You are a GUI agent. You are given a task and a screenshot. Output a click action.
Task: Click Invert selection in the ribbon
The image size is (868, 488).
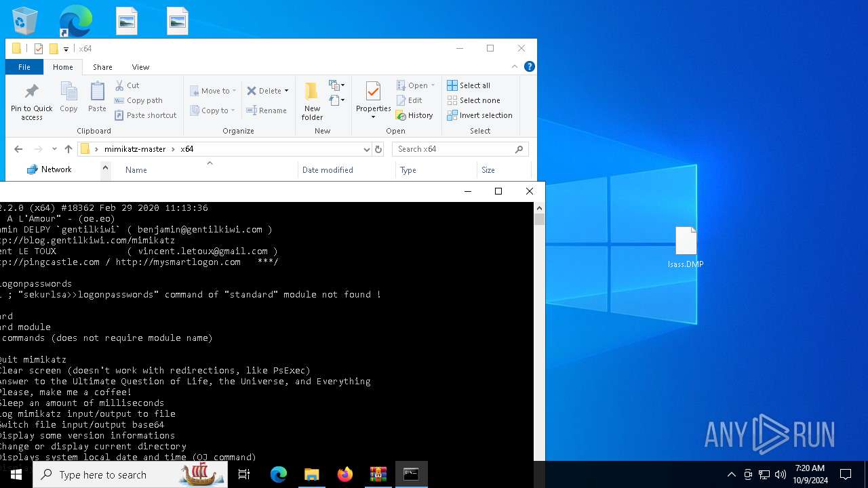tap(479, 115)
